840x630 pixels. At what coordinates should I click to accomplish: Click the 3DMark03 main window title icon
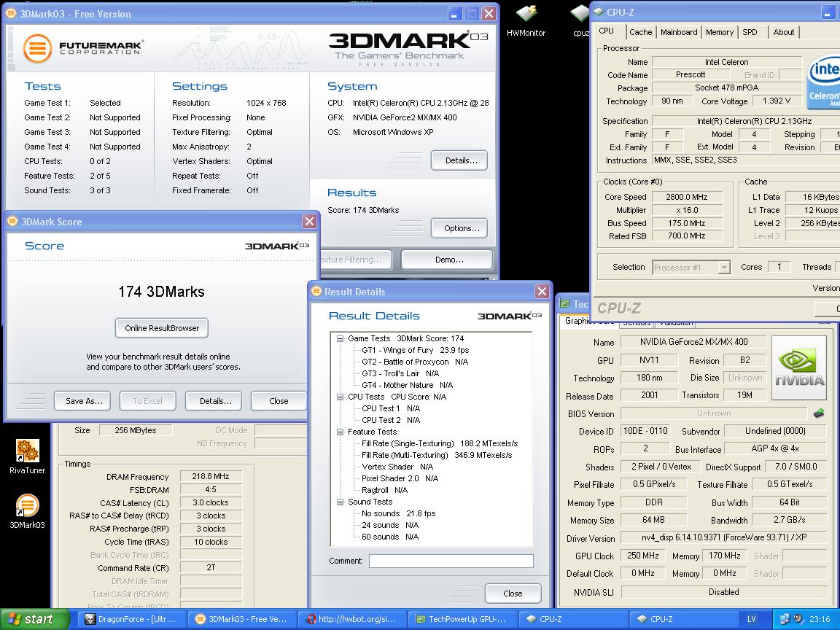point(11,14)
